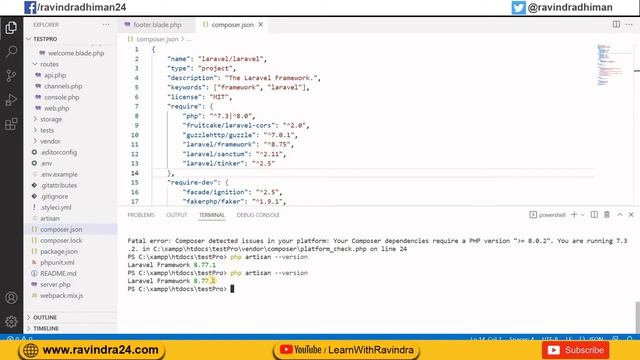
Task: Open the YouTube LearnWithRavindra link
Action: pos(346,350)
